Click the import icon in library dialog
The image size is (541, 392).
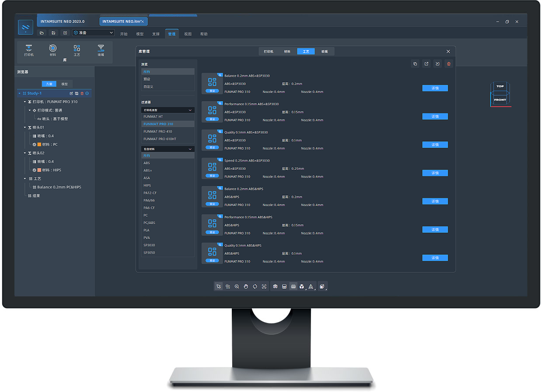[437, 64]
